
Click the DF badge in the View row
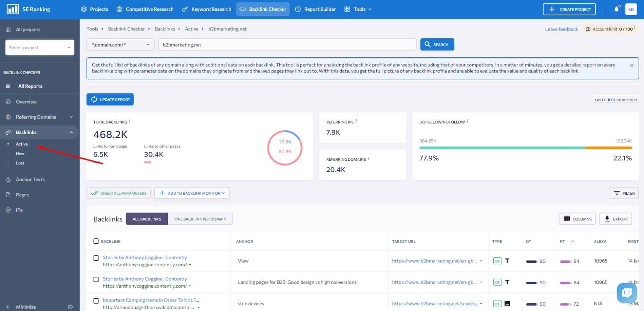[497, 261]
